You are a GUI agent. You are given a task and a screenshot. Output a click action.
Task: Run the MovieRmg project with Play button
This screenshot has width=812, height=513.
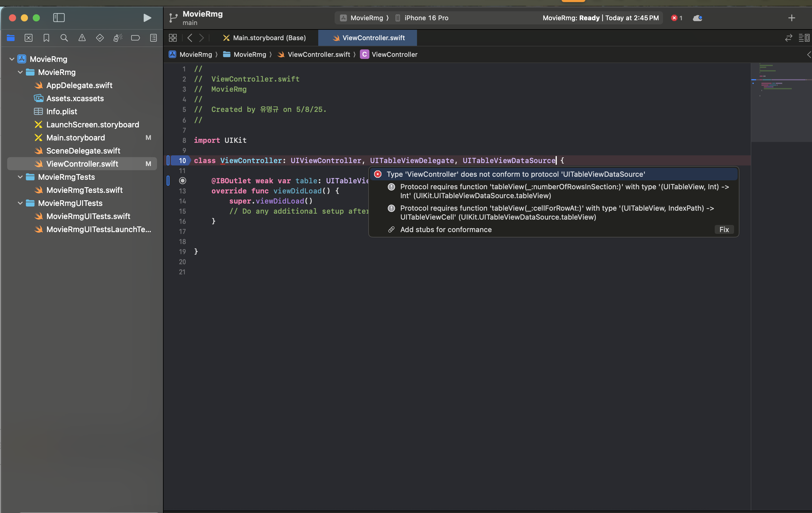[147, 18]
